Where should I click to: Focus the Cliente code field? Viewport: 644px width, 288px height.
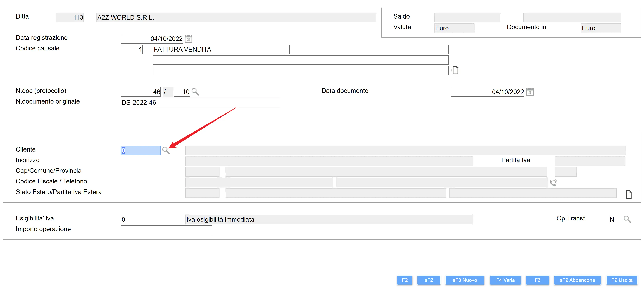[x=141, y=151]
